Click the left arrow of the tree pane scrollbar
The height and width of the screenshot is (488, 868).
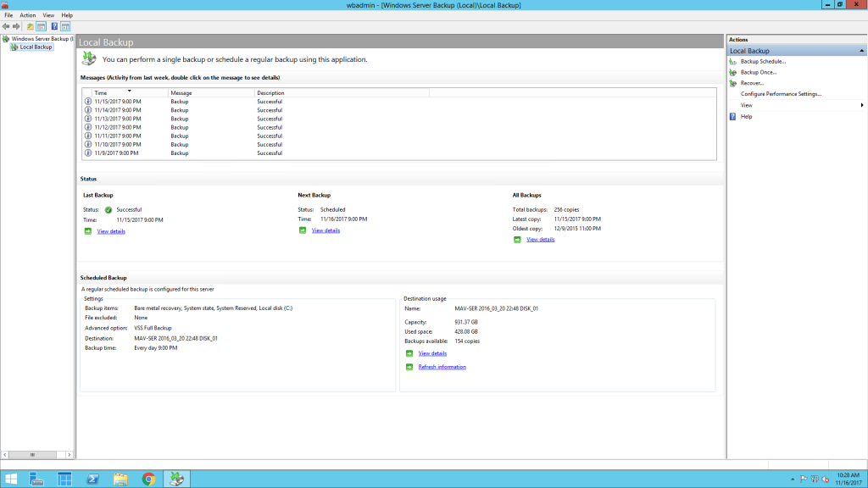point(5,455)
